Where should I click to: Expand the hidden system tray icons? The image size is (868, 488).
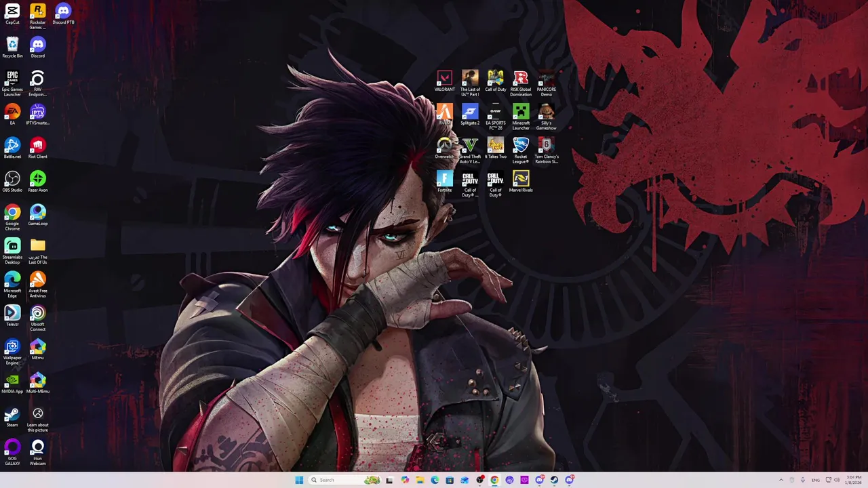(781, 480)
